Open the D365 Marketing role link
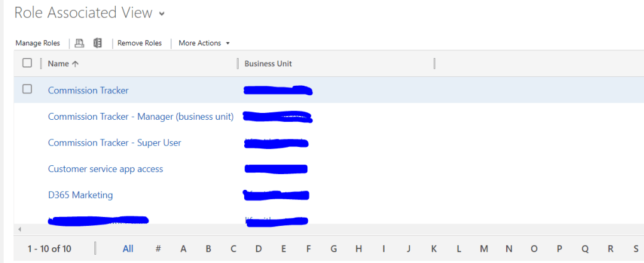644x263 pixels. pyautogui.click(x=81, y=195)
